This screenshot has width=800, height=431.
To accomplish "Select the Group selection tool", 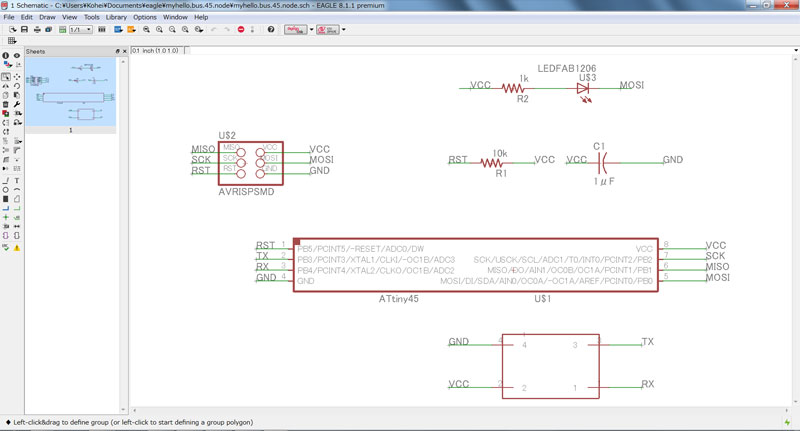I will [6, 77].
